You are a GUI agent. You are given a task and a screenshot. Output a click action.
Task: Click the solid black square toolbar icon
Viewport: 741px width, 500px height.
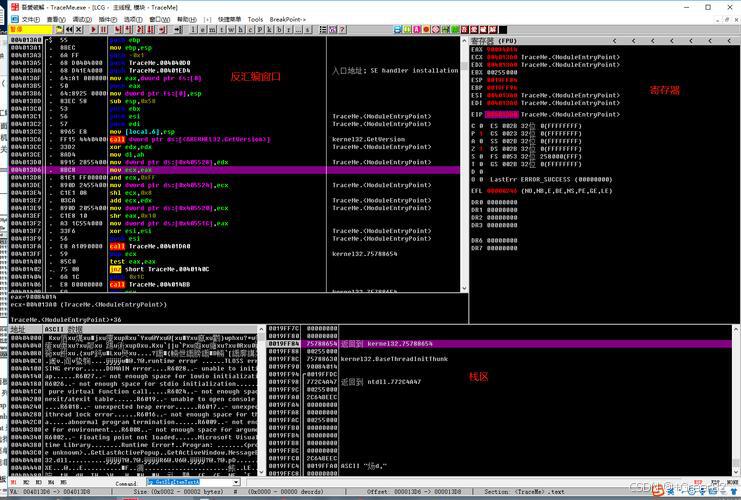(503, 29)
